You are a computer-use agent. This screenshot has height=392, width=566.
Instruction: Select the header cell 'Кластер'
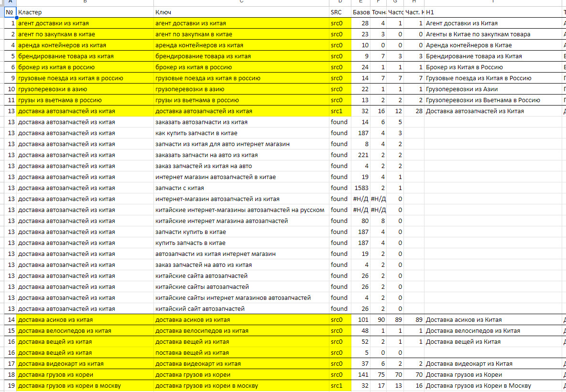click(85, 12)
